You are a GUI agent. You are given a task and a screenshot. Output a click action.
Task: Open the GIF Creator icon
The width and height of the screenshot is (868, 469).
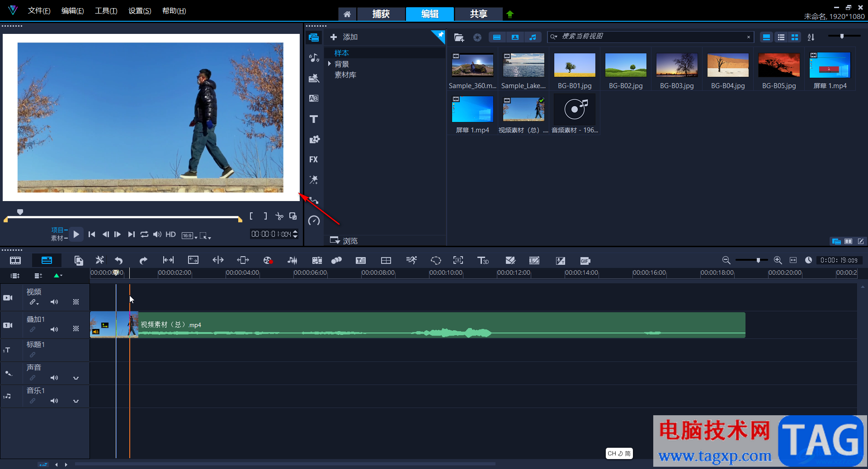click(585, 261)
